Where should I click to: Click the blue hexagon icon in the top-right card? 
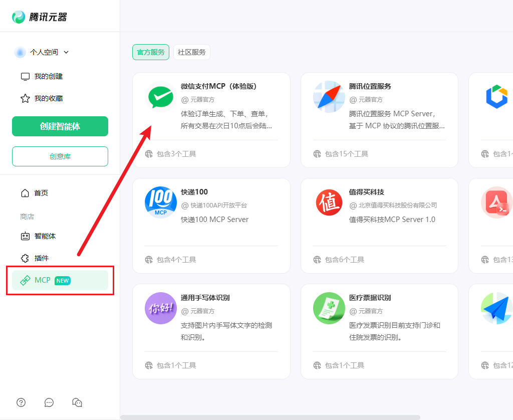(496, 97)
